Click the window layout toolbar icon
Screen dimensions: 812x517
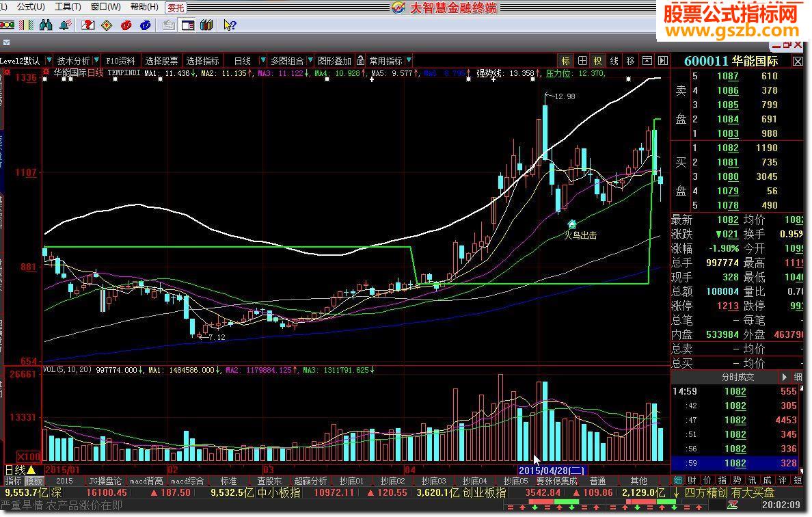(187, 25)
